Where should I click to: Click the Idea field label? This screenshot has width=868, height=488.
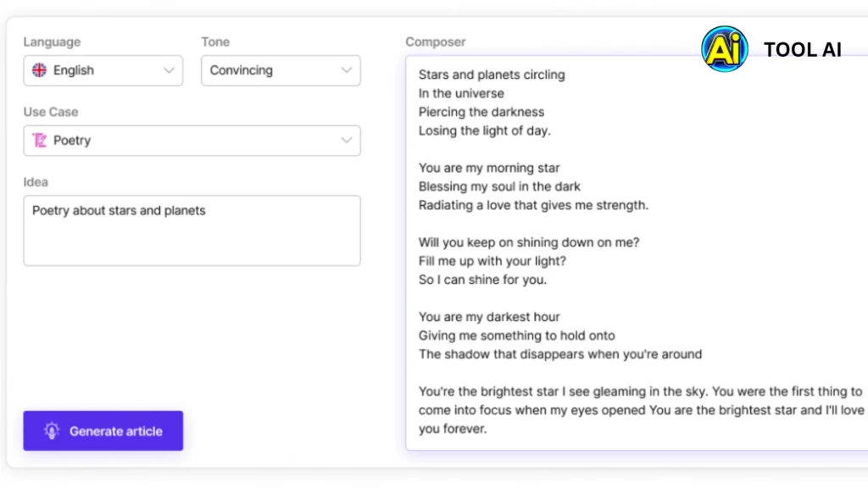pos(36,182)
